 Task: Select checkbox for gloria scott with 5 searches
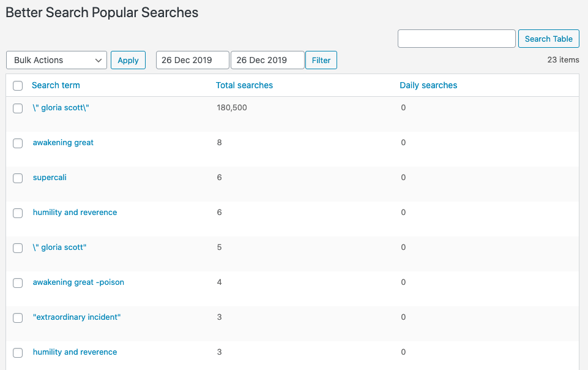coord(18,248)
